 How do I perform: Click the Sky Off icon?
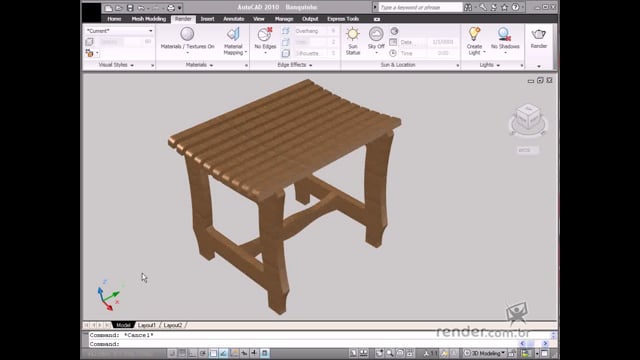pyautogui.click(x=376, y=34)
